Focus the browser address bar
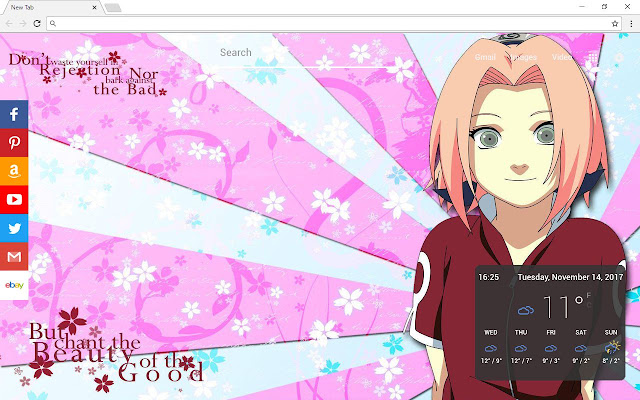Viewport: 640px width, 400px height. [x=333, y=24]
